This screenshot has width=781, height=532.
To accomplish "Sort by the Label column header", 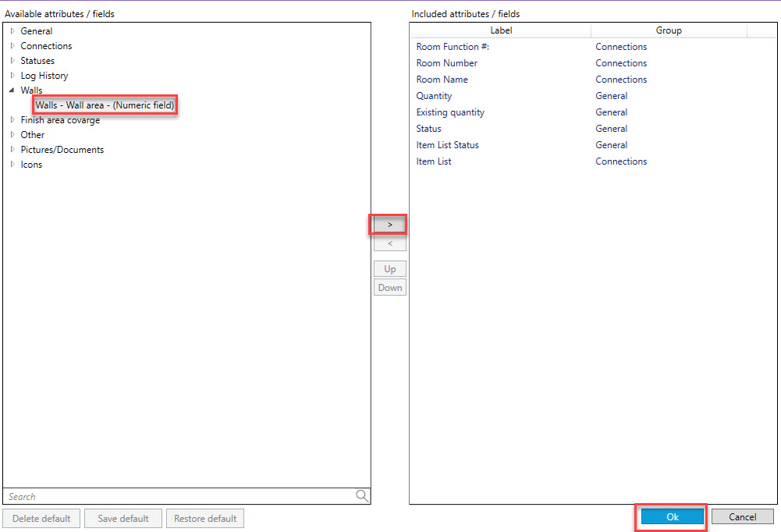I will click(501, 30).
